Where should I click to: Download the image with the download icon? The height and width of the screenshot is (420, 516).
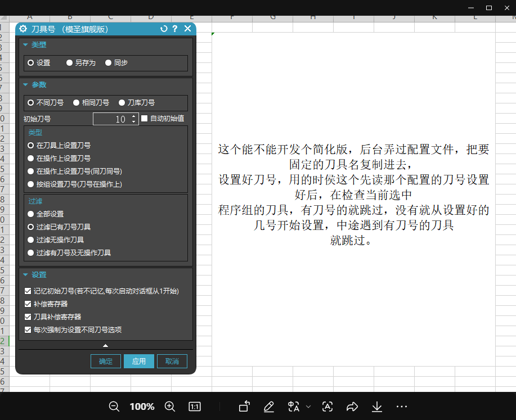377,407
